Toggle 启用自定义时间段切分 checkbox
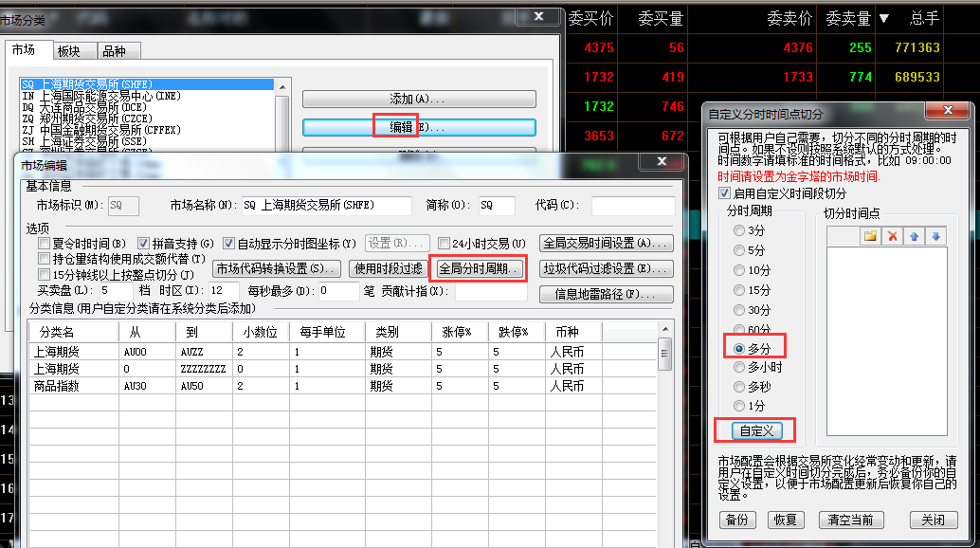This screenshot has height=548, width=980. pos(724,193)
